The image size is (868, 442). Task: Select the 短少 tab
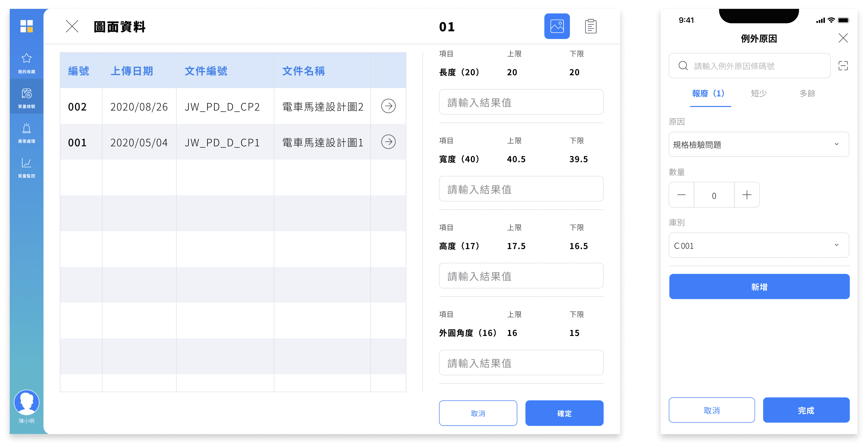pos(758,93)
